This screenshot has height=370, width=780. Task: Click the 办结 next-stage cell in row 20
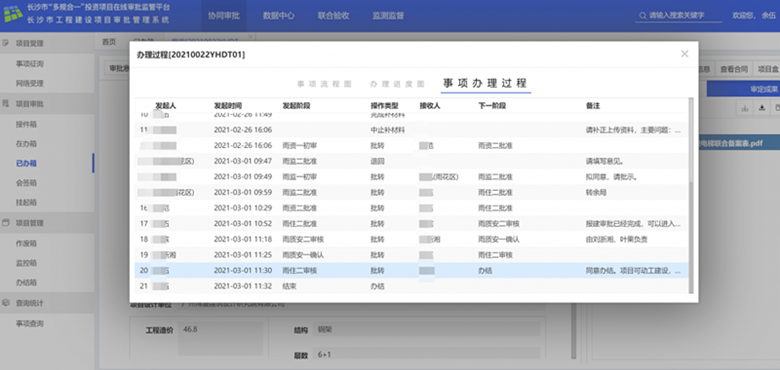click(485, 271)
